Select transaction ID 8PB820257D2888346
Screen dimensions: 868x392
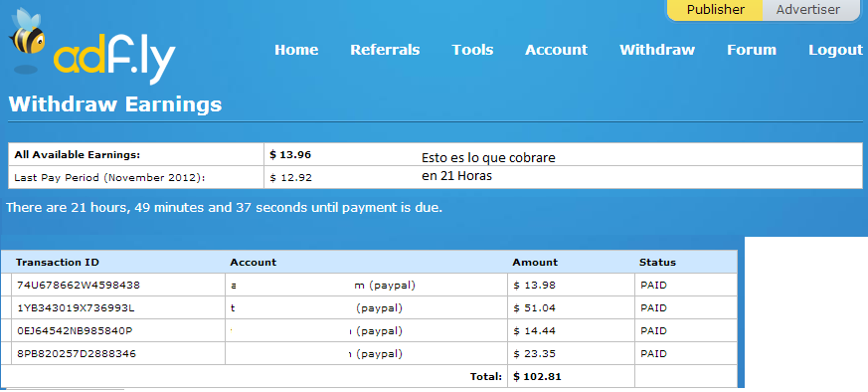click(77, 354)
